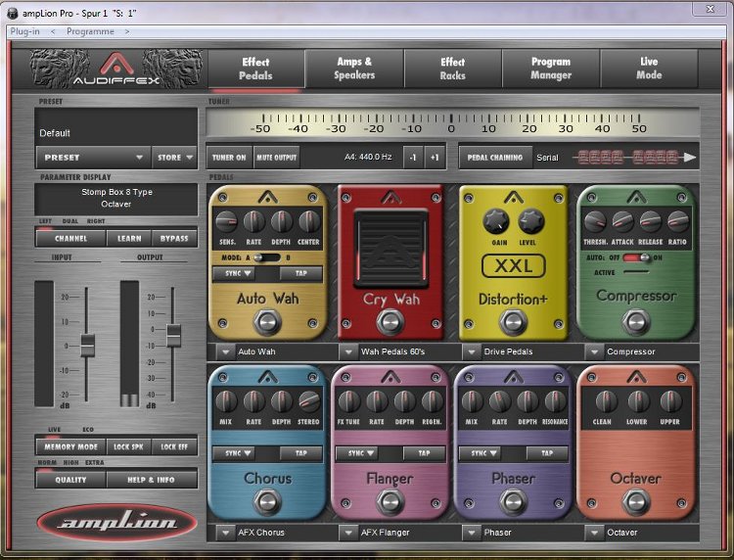Open the AFX Chorus type dropdown

point(226,533)
